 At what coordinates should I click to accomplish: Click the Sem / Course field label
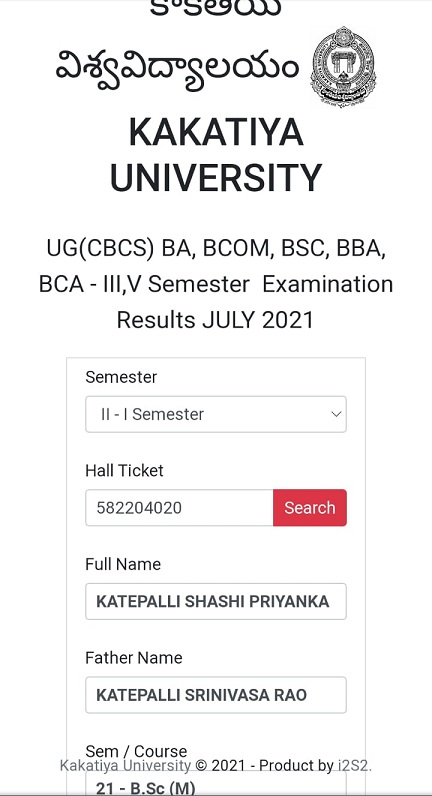[136, 751]
